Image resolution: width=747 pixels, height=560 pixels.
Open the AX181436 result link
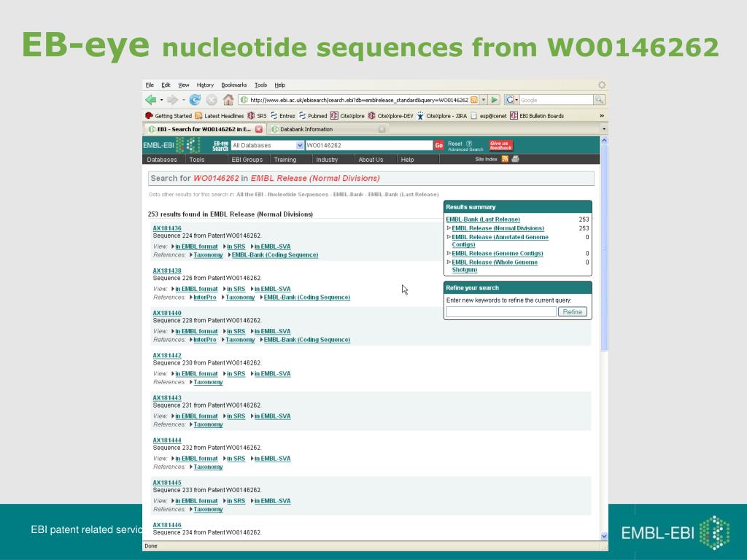click(x=167, y=228)
